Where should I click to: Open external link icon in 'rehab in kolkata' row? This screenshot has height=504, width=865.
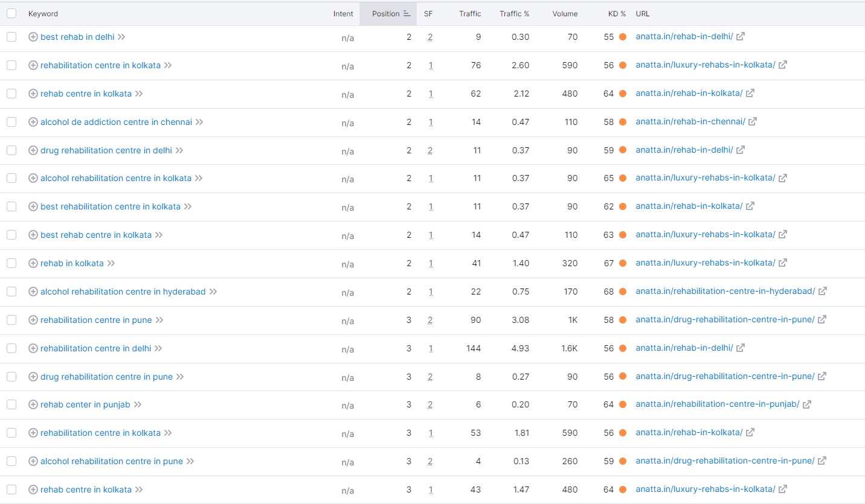[783, 263]
